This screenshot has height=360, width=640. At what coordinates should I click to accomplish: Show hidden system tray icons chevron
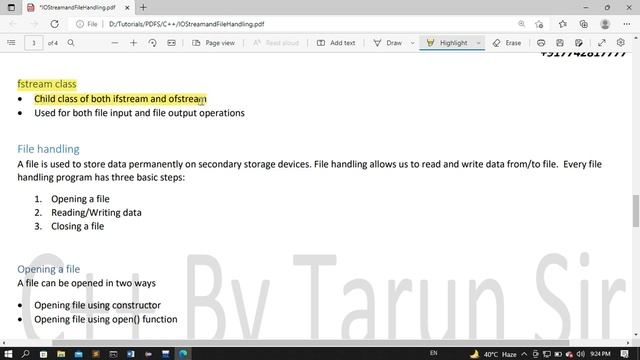524,354
